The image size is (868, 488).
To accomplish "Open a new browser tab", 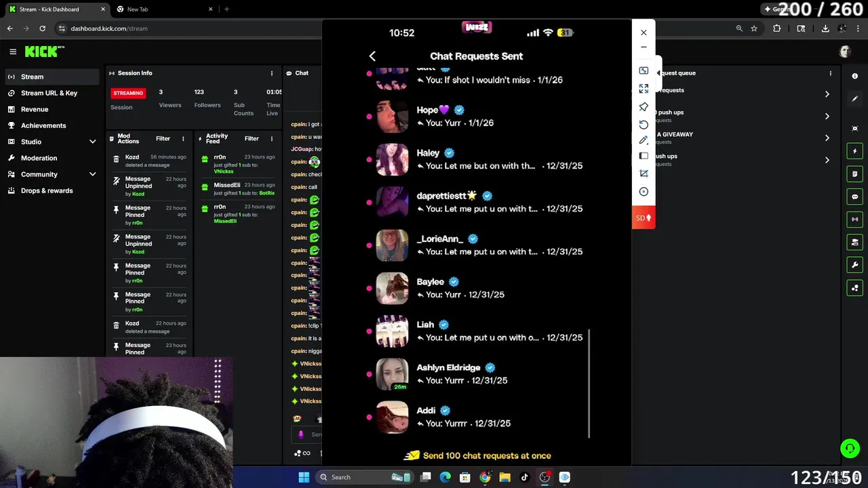I will 226,9.
